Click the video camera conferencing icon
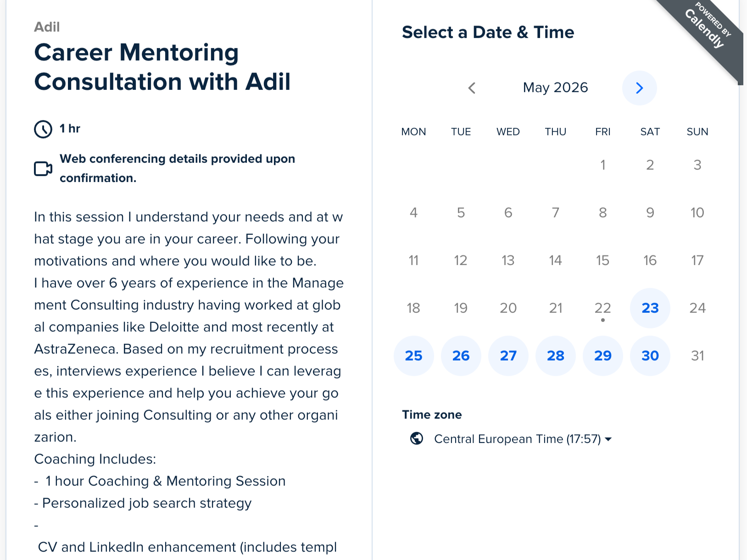 (x=43, y=168)
